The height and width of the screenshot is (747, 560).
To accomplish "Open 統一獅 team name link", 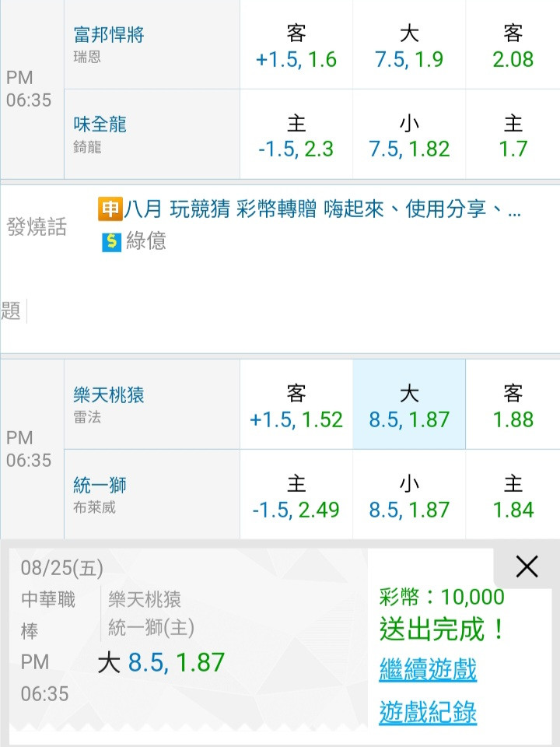I will tap(100, 485).
